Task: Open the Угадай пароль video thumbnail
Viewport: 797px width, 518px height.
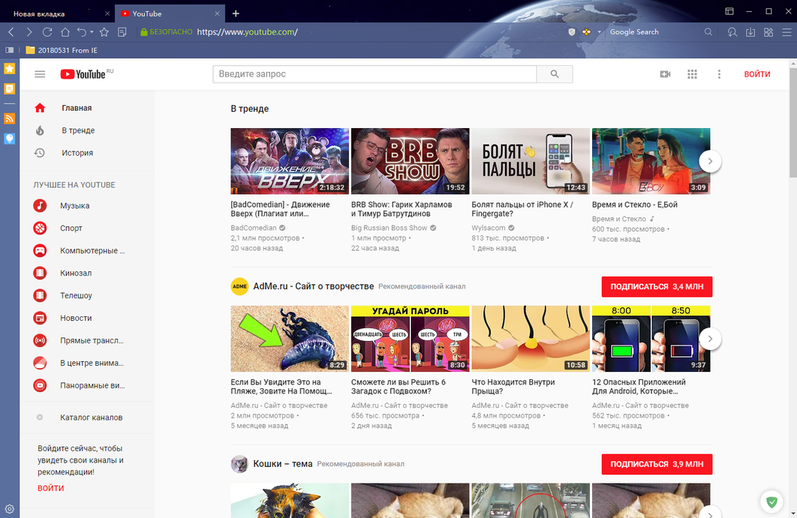Action: (x=410, y=339)
